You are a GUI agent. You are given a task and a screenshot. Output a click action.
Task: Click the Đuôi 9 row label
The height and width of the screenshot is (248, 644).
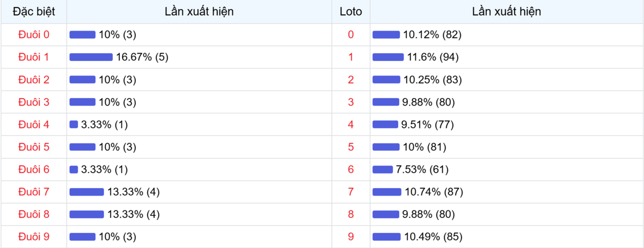tap(34, 237)
